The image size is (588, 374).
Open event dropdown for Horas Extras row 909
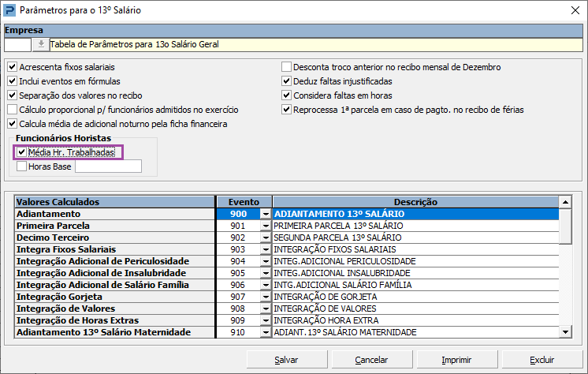pos(266,320)
